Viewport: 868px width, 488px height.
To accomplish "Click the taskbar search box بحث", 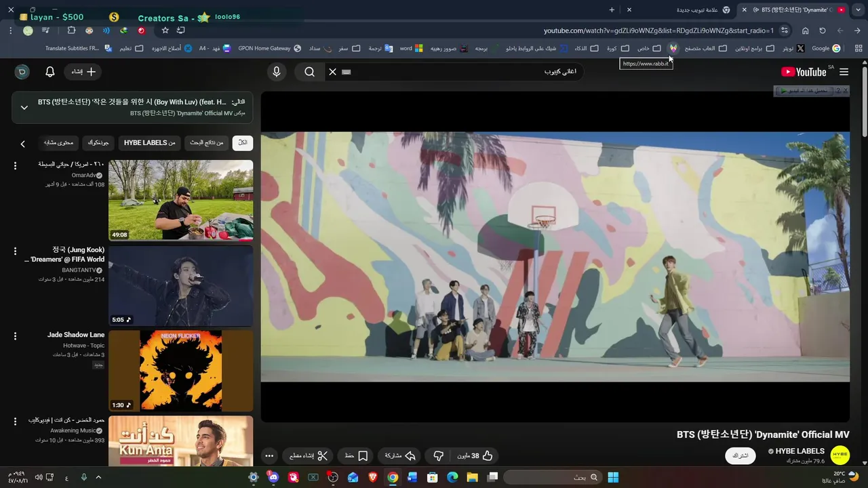I will pos(553,477).
